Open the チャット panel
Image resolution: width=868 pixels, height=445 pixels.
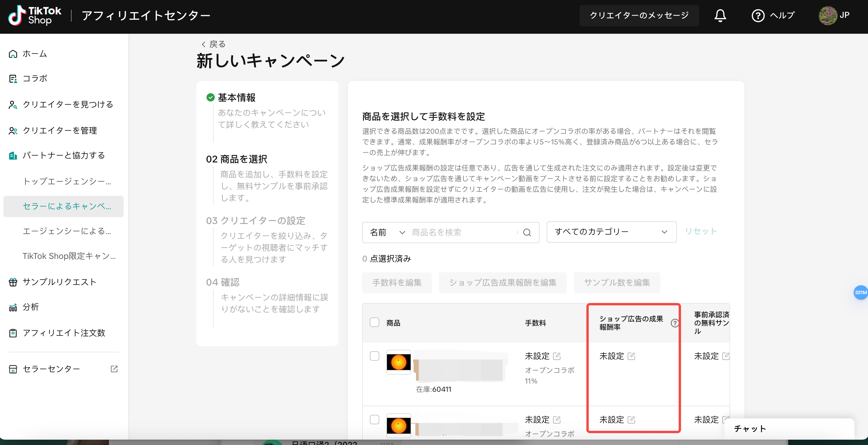pyautogui.click(x=789, y=428)
